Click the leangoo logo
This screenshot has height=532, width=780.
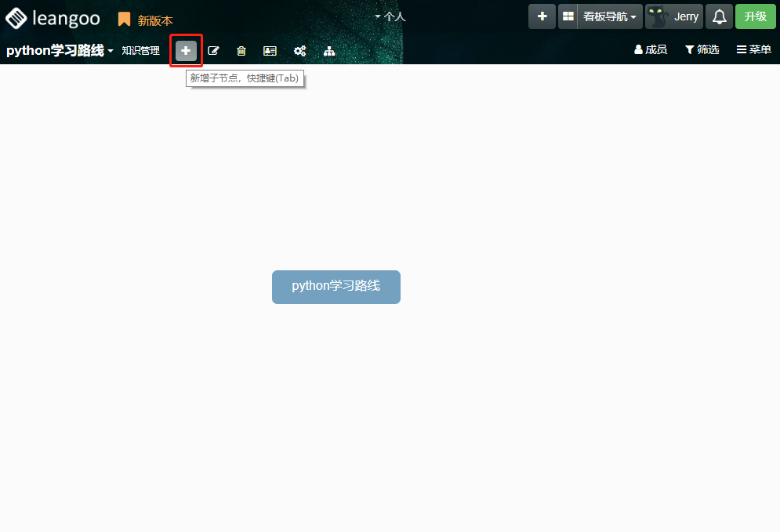pyautogui.click(x=53, y=18)
